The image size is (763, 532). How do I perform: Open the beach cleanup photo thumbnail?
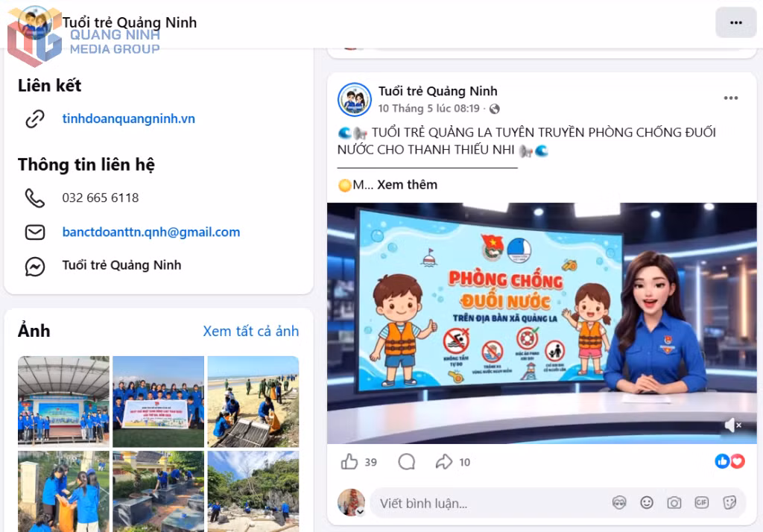point(253,402)
